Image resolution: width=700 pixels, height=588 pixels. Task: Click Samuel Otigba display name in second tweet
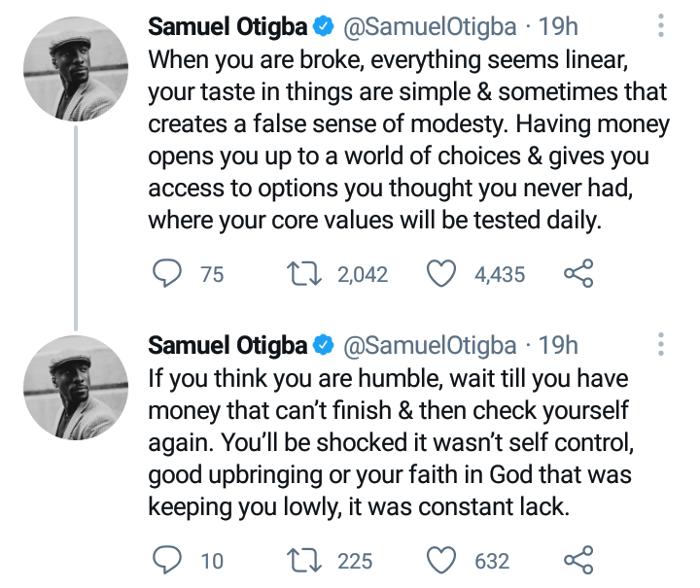point(227,345)
